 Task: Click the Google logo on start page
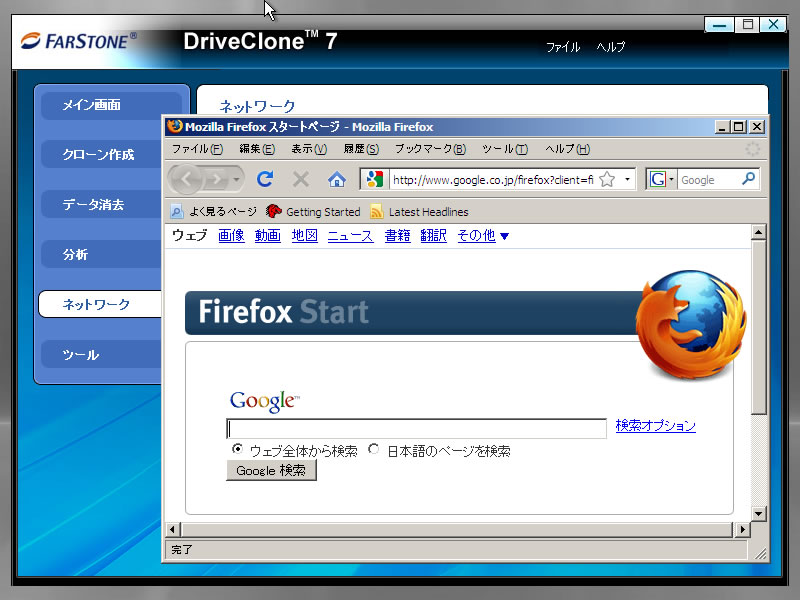coord(265,401)
